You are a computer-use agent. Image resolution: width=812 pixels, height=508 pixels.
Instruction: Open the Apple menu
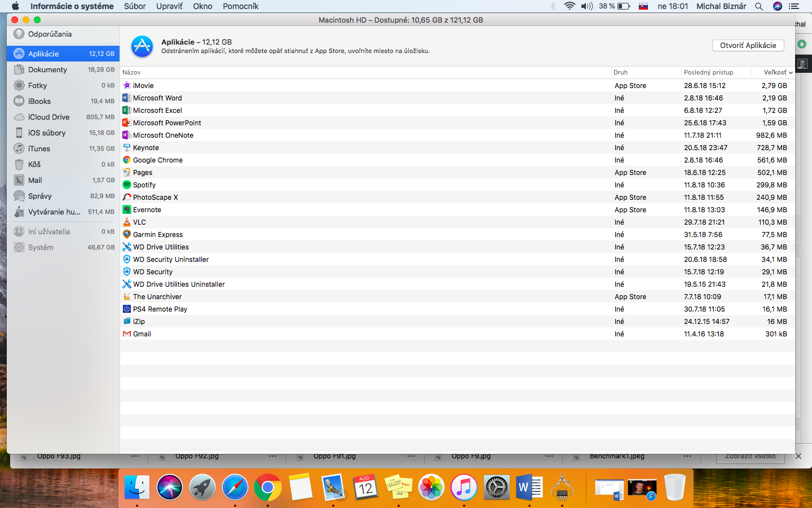15,6
